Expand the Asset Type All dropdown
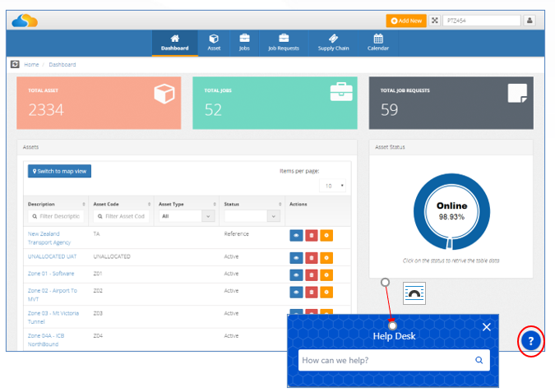This screenshot has height=392, width=555. point(187,216)
